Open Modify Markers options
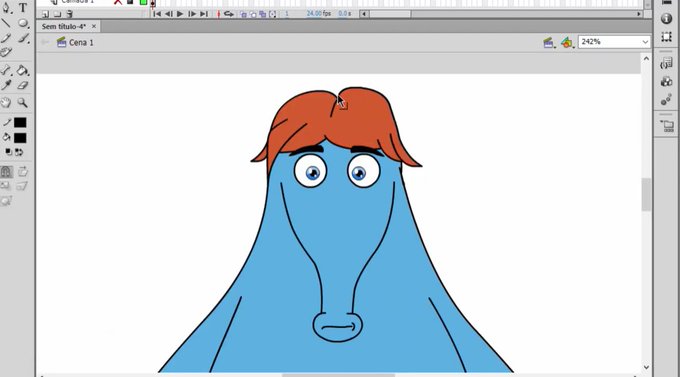The height and width of the screenshot is (377, 680). [272, 14]
